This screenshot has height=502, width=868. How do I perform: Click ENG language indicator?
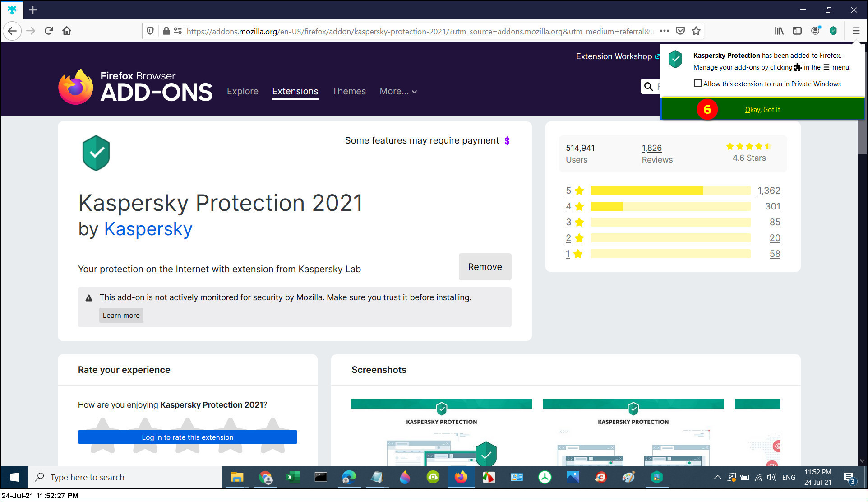click(789, 477)
